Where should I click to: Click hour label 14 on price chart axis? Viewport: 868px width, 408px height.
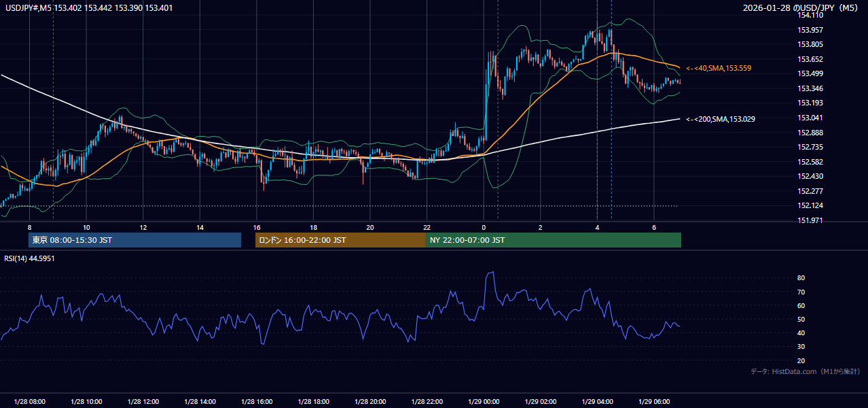click(200, 227)
